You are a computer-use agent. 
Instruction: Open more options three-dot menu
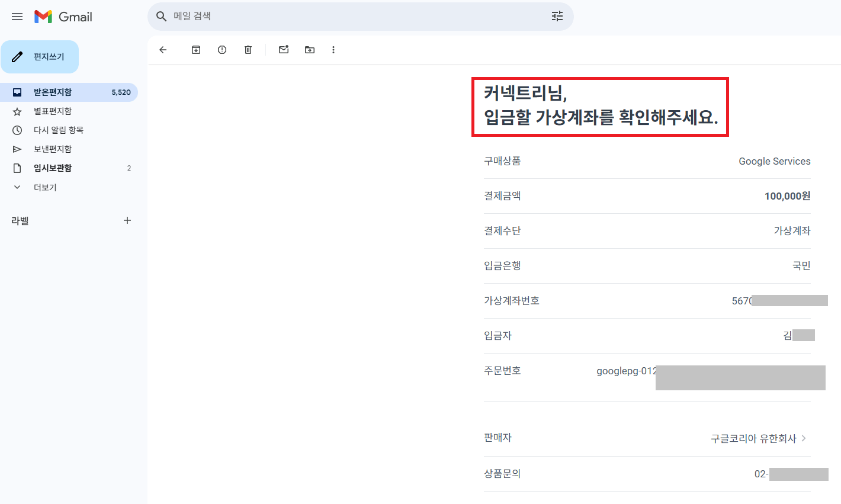click(x=333, y=50)
